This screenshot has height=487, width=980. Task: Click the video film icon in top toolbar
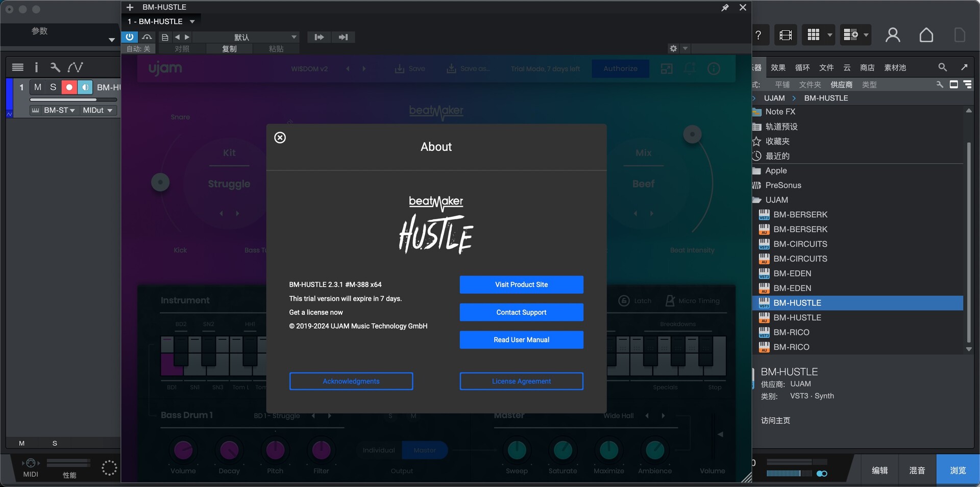(786, 35)
